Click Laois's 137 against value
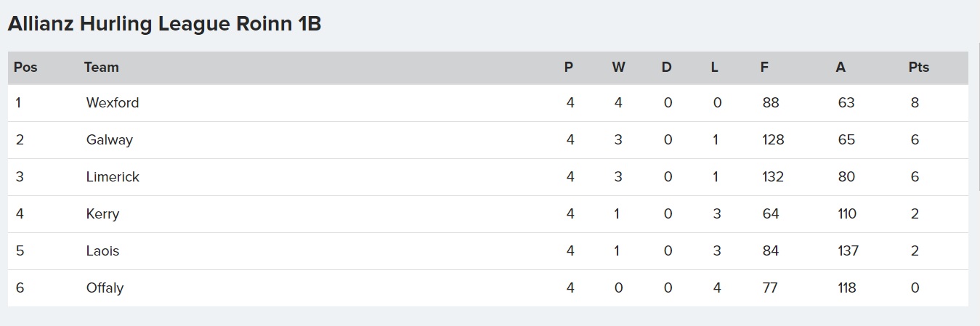980x326 pixels. (848, 251)
